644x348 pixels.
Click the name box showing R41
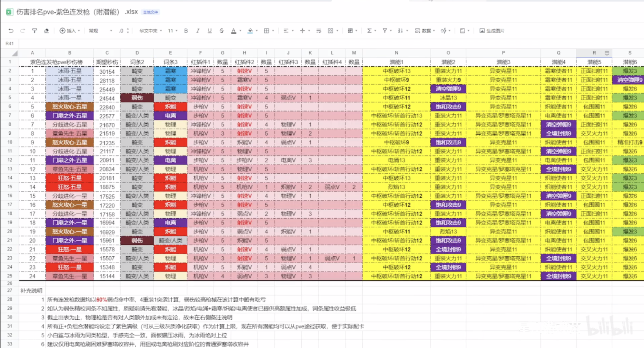10,43
